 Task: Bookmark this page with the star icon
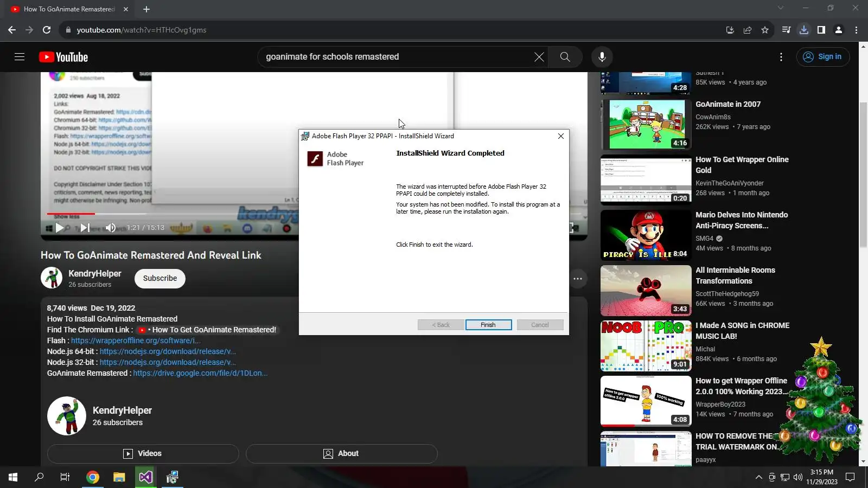point(765,30)
